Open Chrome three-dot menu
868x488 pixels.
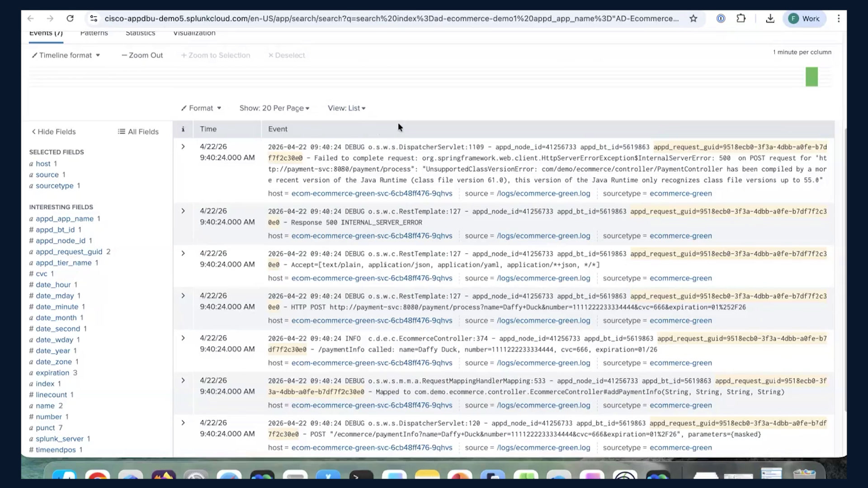point(839,19)
